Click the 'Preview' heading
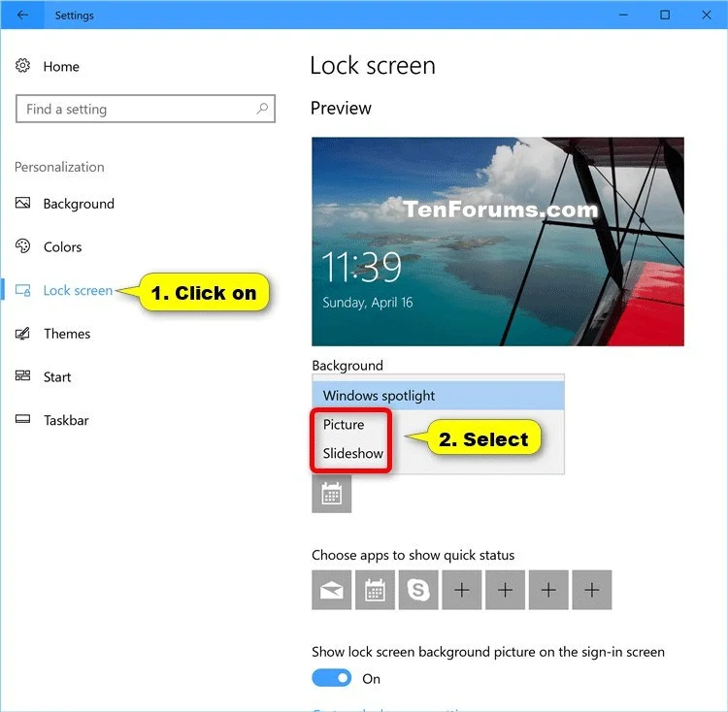The width and height of the screenshot is (728, 712). click(x=341, y=108)
